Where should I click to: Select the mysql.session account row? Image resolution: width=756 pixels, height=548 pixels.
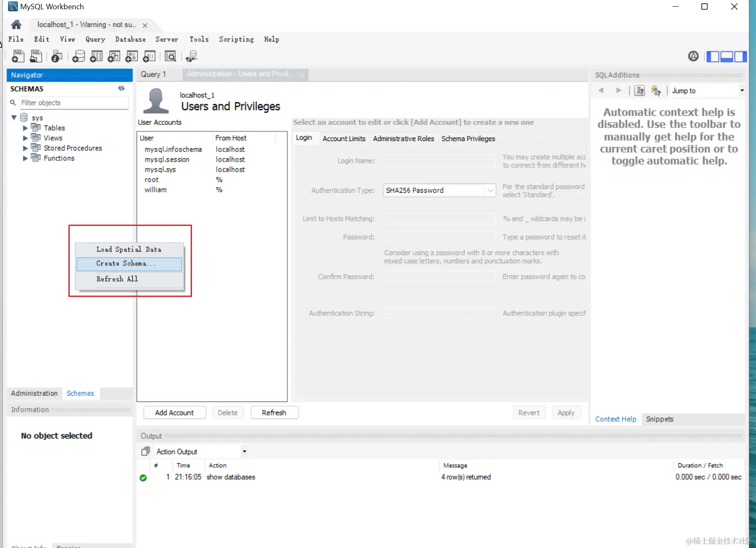tap(212, 160)
